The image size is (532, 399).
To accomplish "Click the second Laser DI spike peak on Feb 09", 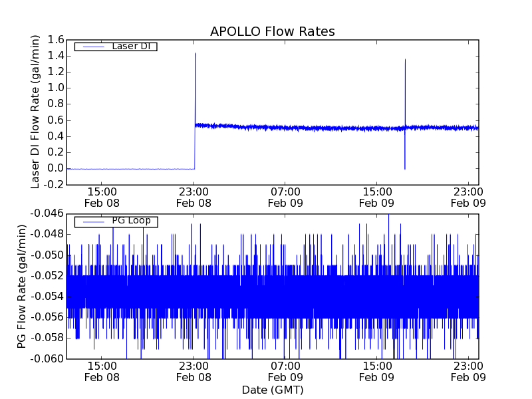I will pos(405,60).
